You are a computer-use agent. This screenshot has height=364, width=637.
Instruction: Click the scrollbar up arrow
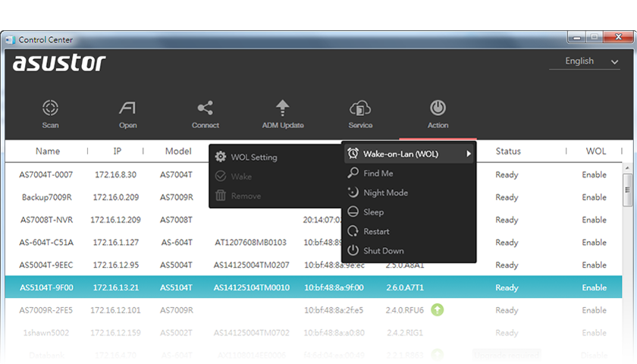click(627, 168)
